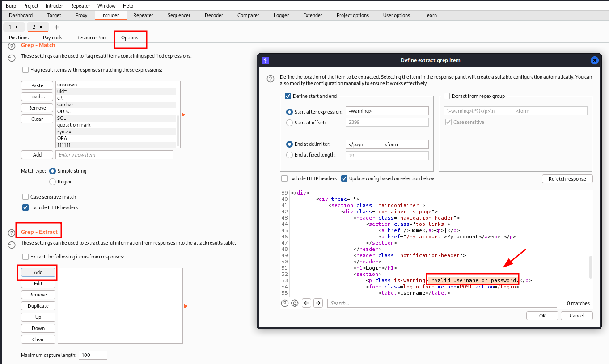The image size is (609, 364).
Task: Click the Refetch response button
Action: click(567, 179)
